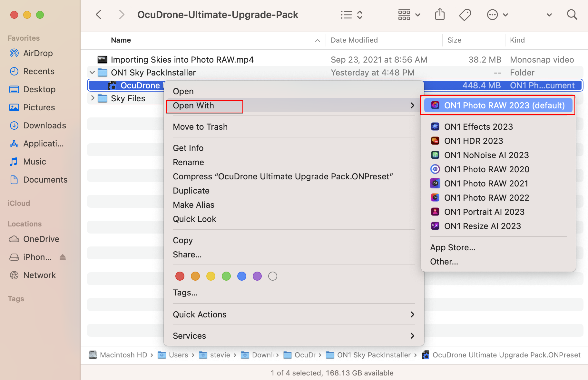Apply the blue tag color
Image resolution: width=588 pixels, height=380 pixels.
(242, 276)
